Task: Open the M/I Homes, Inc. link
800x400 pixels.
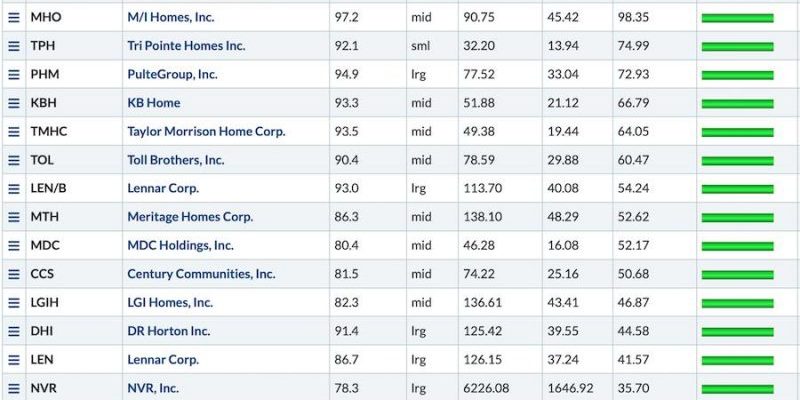Action: coord(171,17)
